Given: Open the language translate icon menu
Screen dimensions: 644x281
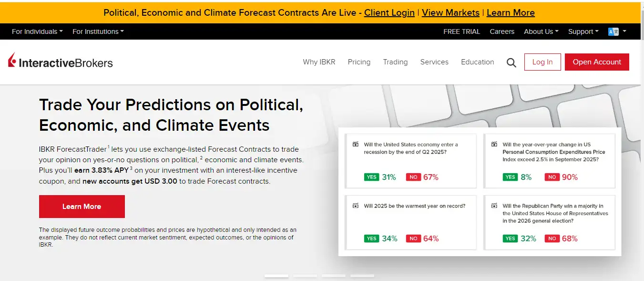Looking at the screenshot, I should point(613,31).
